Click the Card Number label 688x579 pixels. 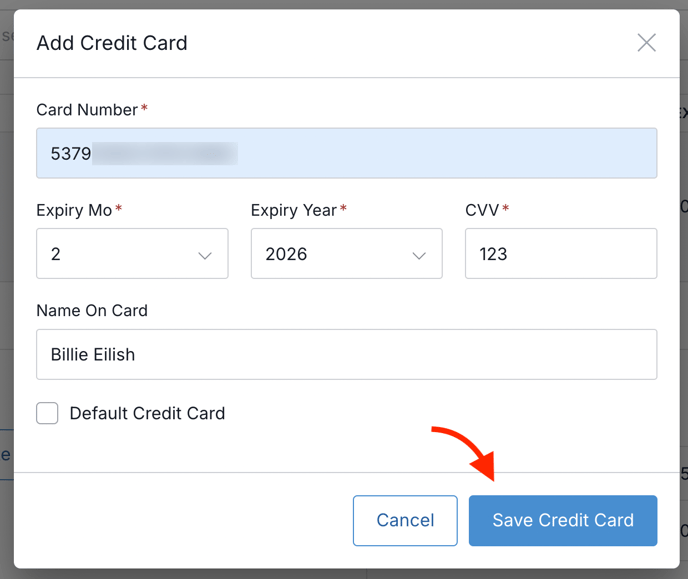tap(87, 110)
